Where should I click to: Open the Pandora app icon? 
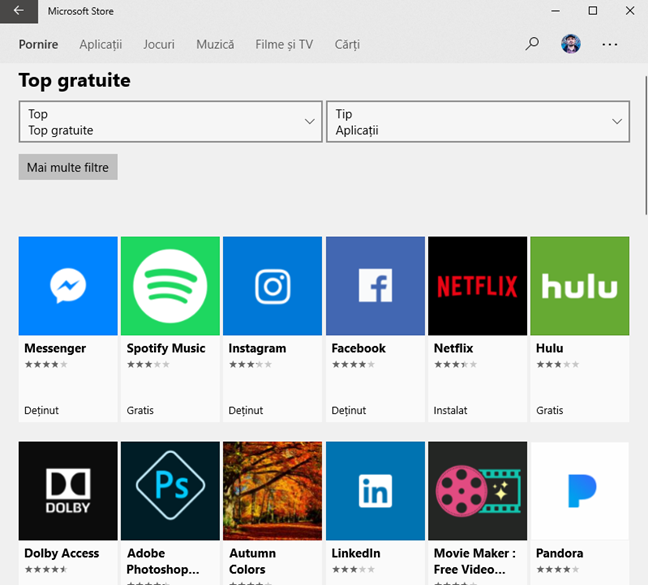click(580, 491)
